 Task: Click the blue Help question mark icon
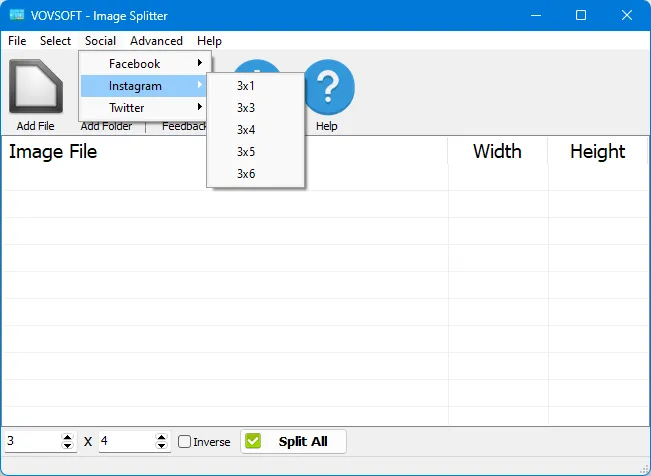(328, 88)
